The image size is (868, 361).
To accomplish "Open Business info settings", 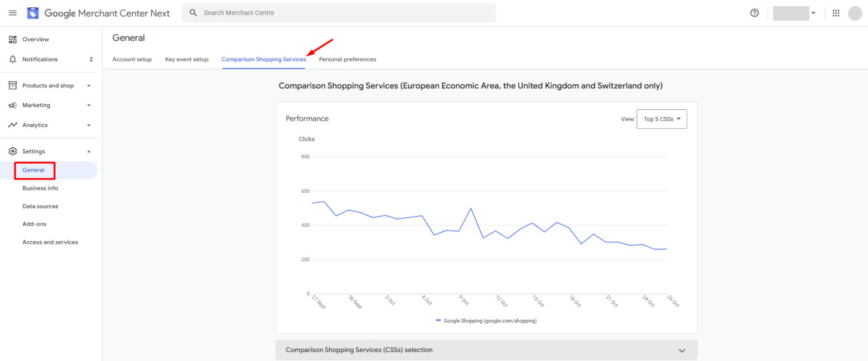I will (40, 188).
